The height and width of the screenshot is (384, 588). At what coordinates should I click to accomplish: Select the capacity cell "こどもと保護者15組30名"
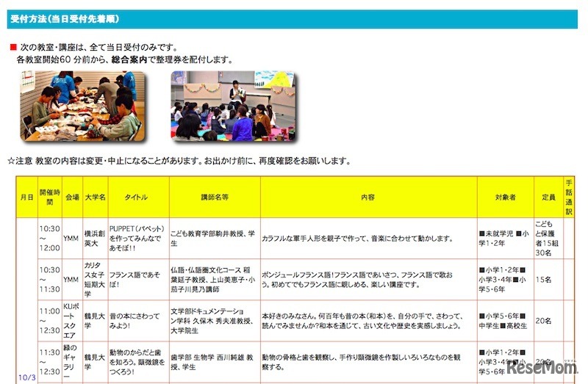tap(548, 239)
